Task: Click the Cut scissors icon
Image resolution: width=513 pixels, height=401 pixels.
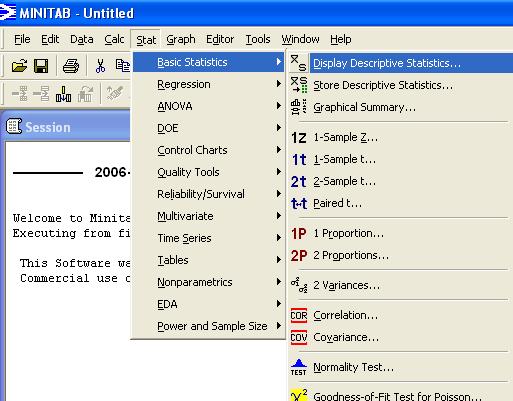Action: (x=100, y=66)
